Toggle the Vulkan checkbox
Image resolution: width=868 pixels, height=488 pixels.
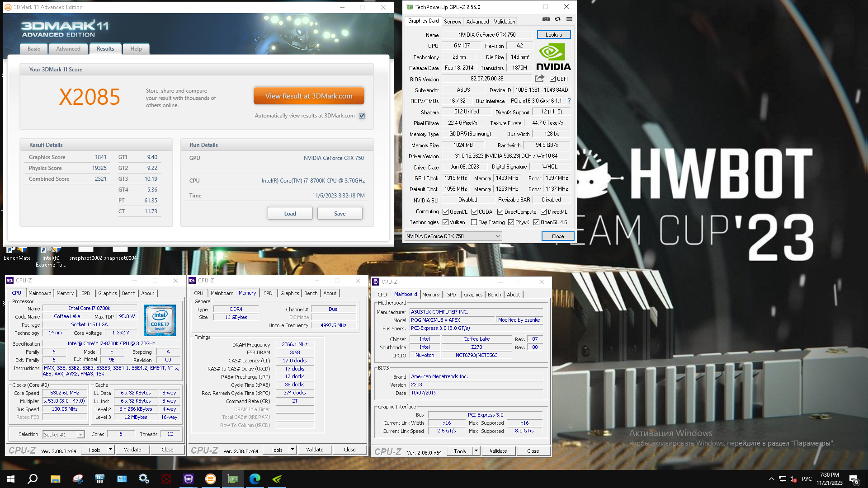(445, 222)
